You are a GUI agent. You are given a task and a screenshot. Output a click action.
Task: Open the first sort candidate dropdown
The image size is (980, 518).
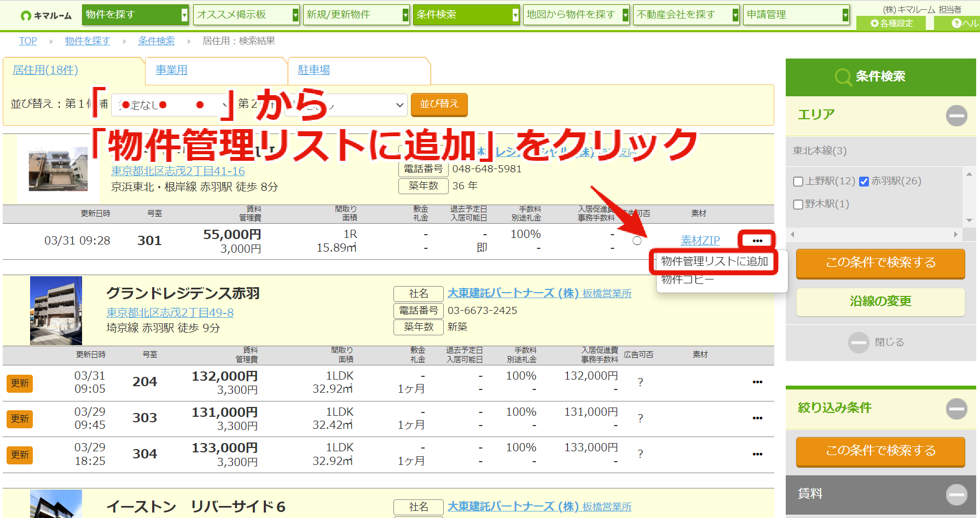pos(171,105)
